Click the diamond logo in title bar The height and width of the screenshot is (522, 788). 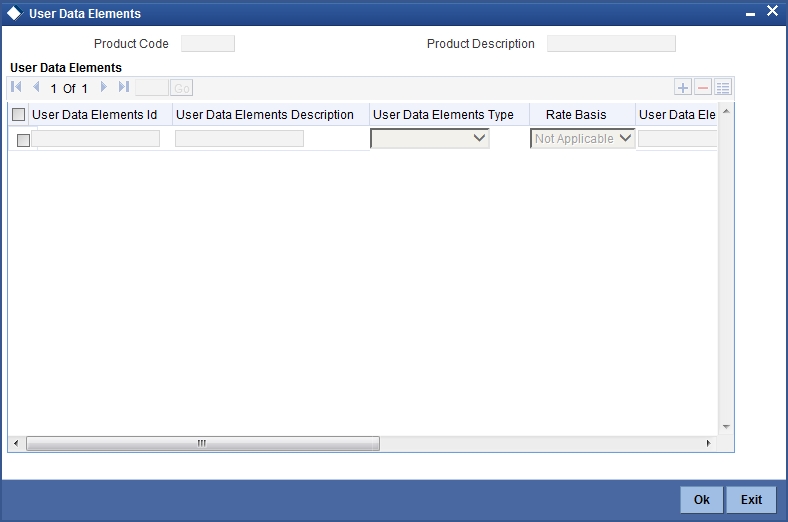click(14, 13)
